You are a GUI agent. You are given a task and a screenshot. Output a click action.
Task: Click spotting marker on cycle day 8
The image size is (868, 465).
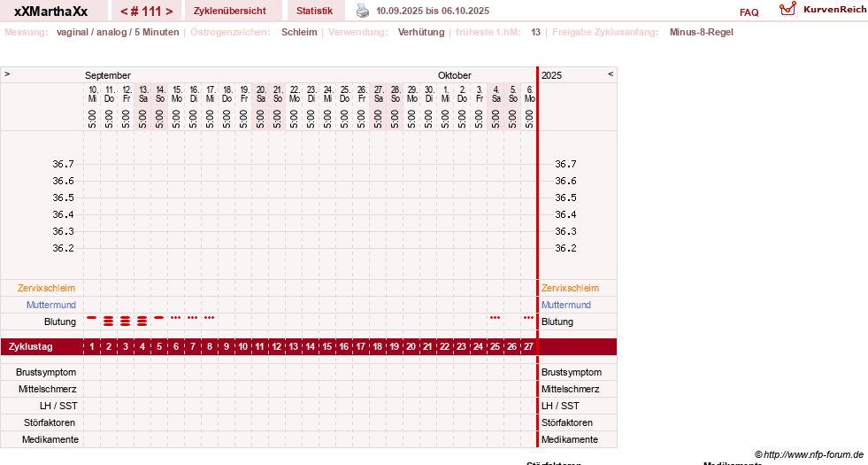[209, 318]
